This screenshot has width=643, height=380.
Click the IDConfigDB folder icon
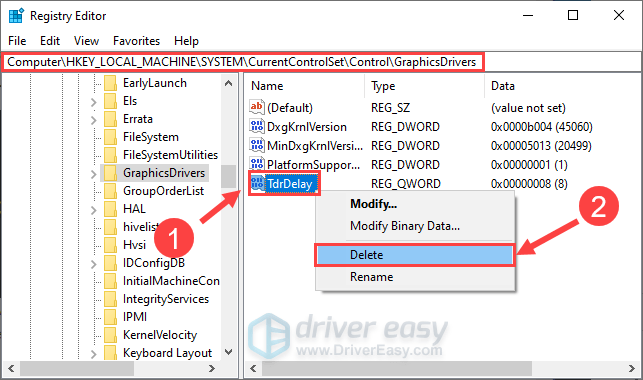(110, 263)
